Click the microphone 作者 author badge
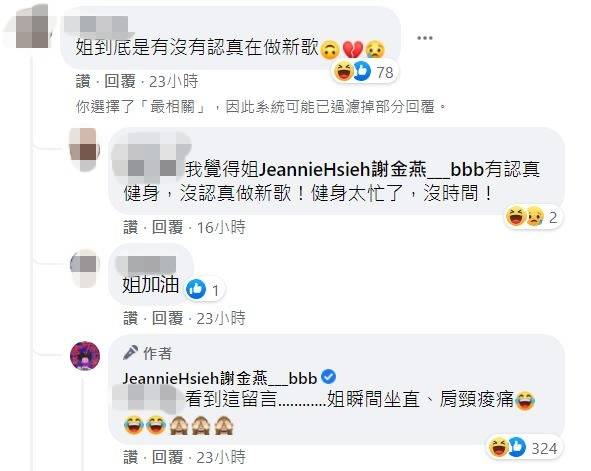Viewport: 591px width, 471px height. [x=147, y=353]
